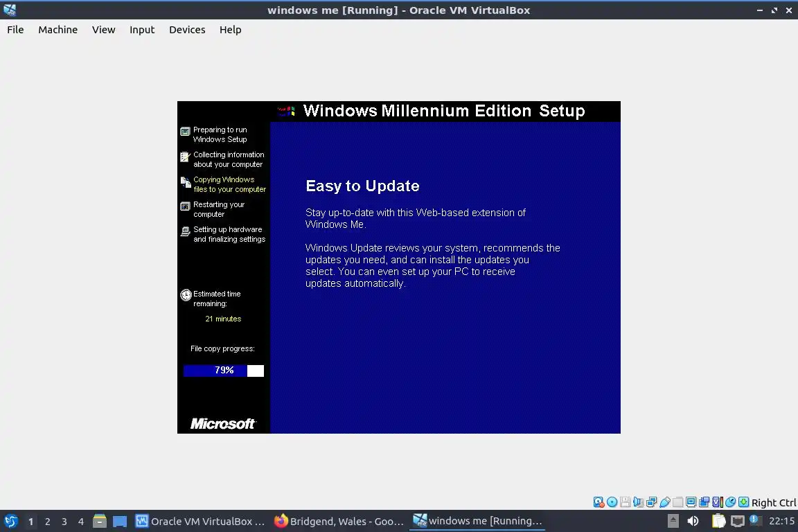Switch to workspace 3
The width and height of the screenshot is (798, 532).
64,522
